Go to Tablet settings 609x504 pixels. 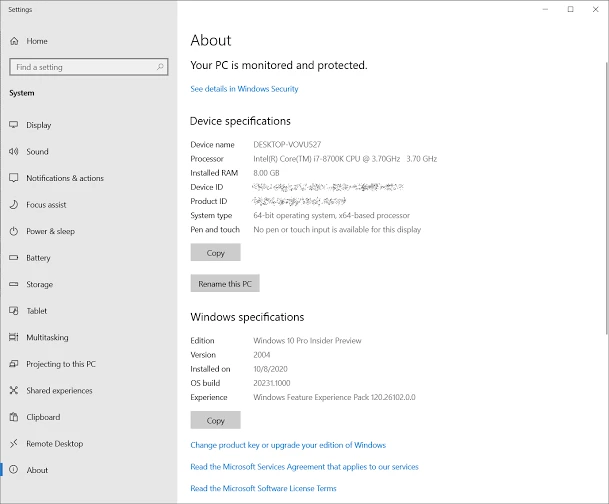point(89,311)
